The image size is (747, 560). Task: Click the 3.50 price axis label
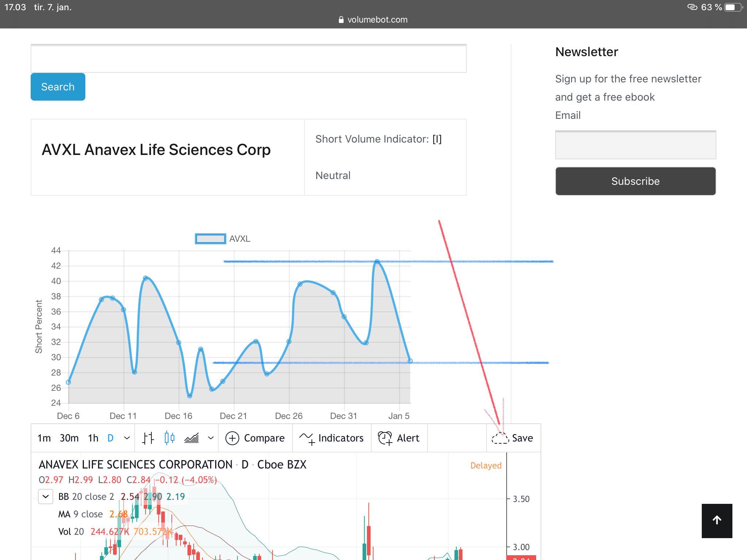(x=521, y=499)
